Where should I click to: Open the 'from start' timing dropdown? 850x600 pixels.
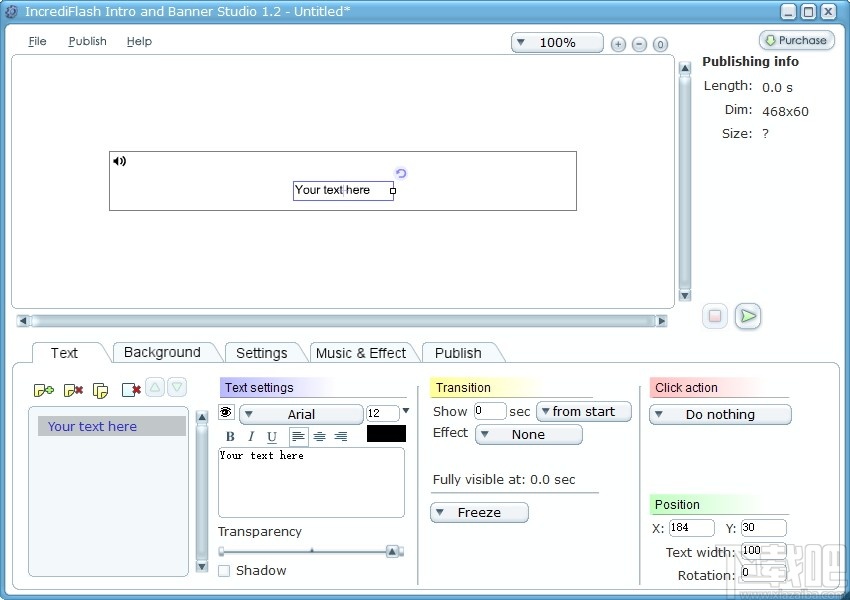pyautogui.click(x=584, y=412)
